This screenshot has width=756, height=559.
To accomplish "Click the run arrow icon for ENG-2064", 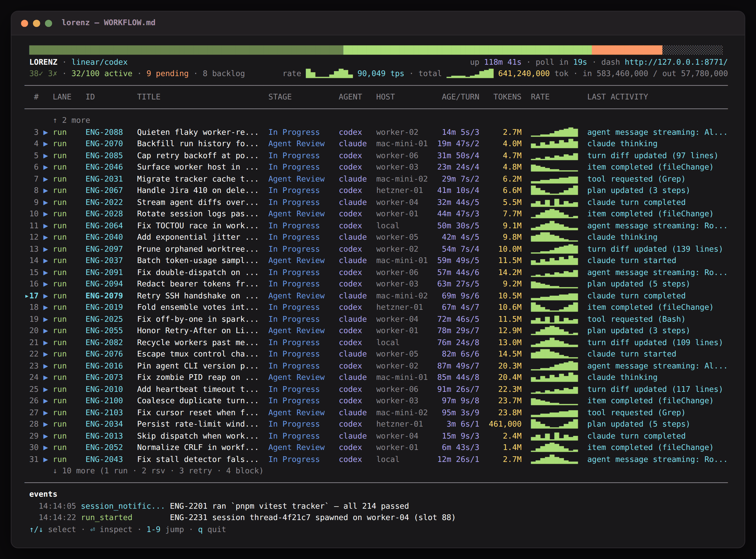I will tap(46, 226).
